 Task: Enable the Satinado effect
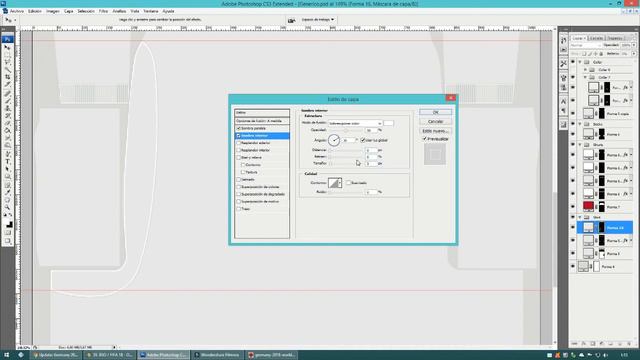click(238, 180)
